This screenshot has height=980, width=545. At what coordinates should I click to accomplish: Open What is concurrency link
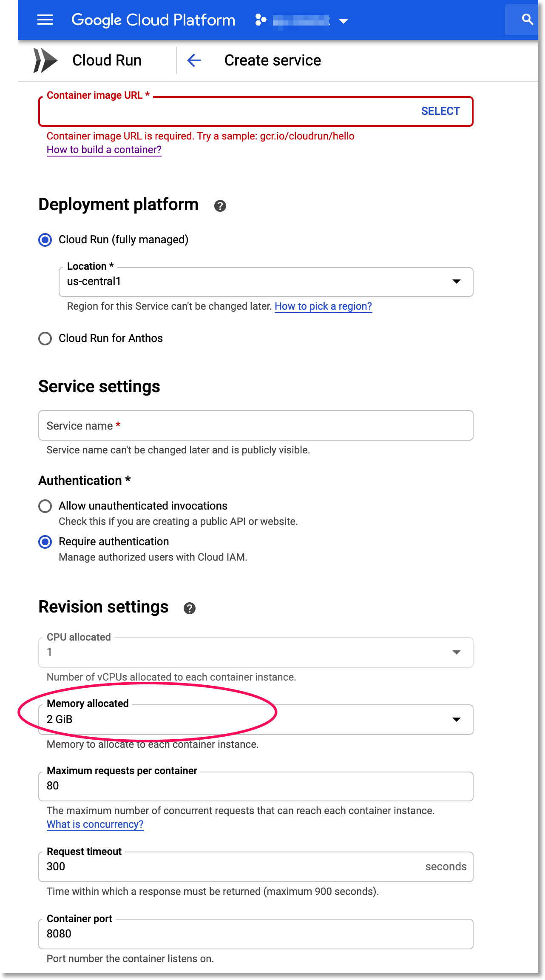pyautogui.click(x=95, y=824)
